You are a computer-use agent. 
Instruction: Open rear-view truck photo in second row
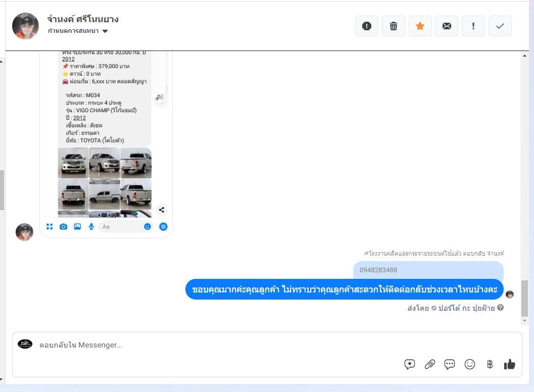point(73,194)
